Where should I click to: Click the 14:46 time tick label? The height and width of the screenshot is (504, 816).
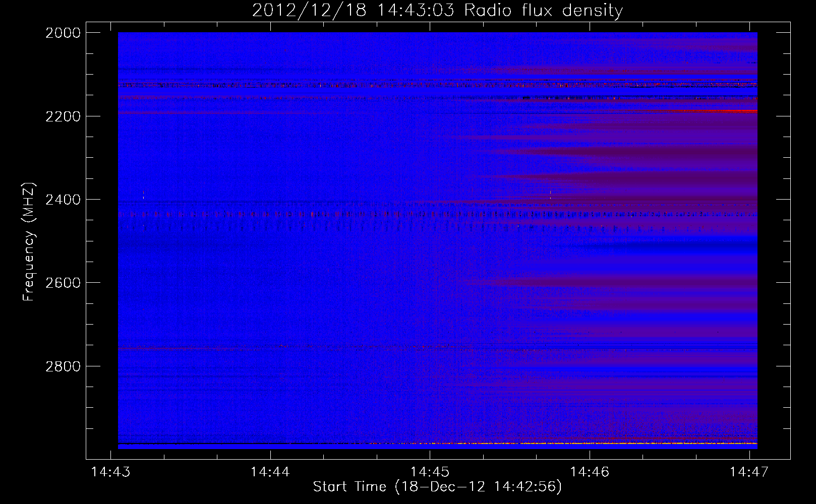(590, 472)
